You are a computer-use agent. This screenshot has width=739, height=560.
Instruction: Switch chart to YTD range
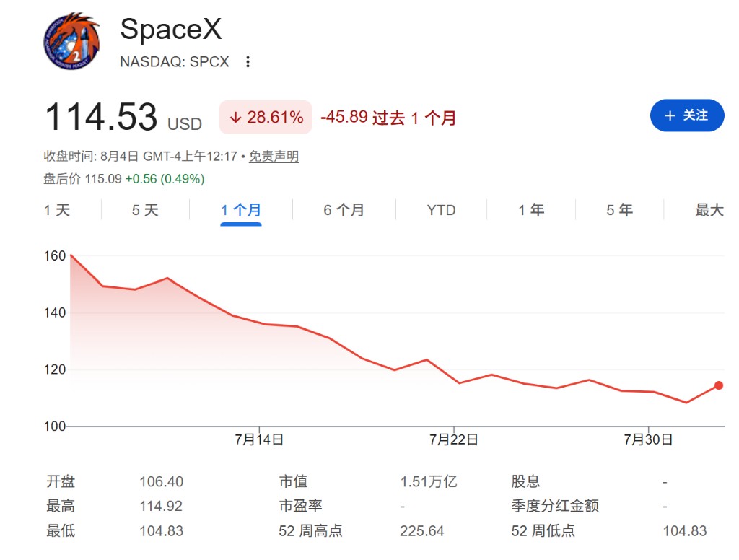tap(441, 210)
